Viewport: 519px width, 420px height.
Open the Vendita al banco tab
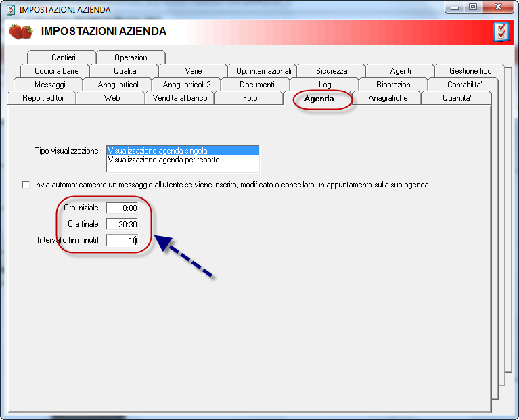pyautogui.click(x=180, y=98)
